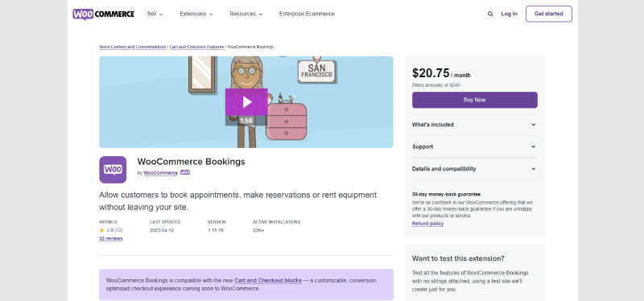Click Billed annually at $249 text

click(436, 85)
